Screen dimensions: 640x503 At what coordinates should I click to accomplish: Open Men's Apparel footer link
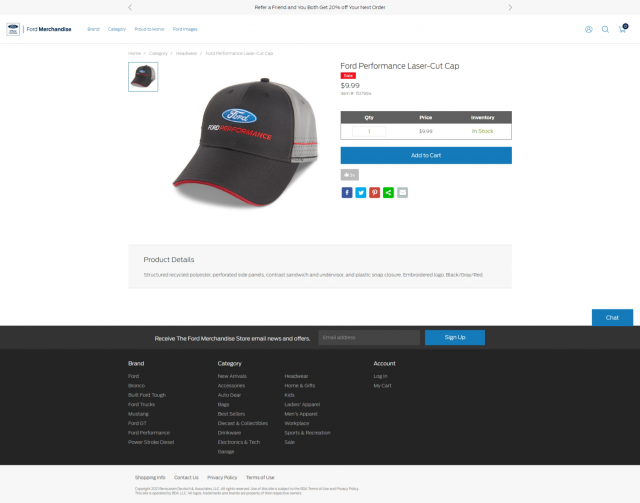301,414
